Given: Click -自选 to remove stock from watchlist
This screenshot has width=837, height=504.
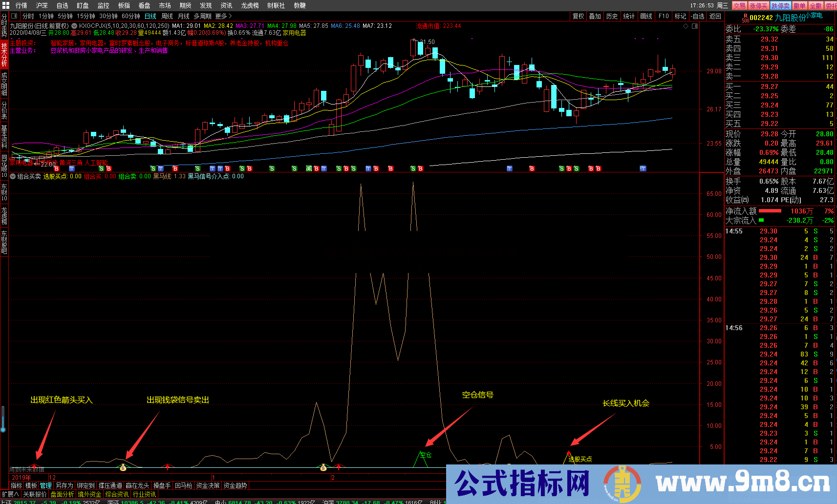Looking at the screenshot, I should 698,16.
